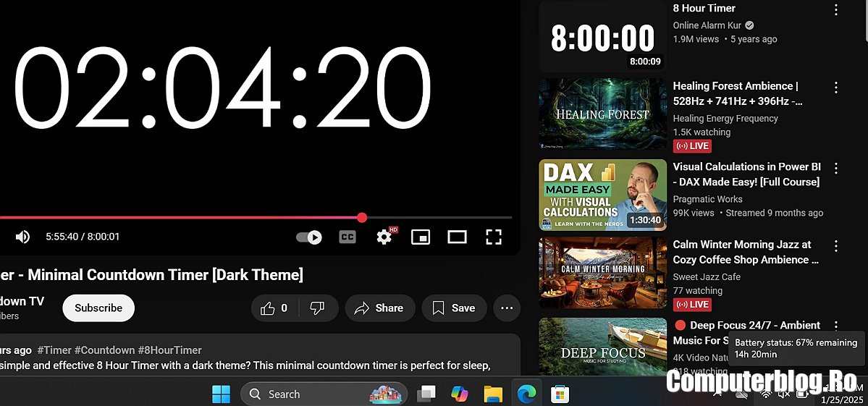Open the DAX Made Easy video thumbnail

602,195
